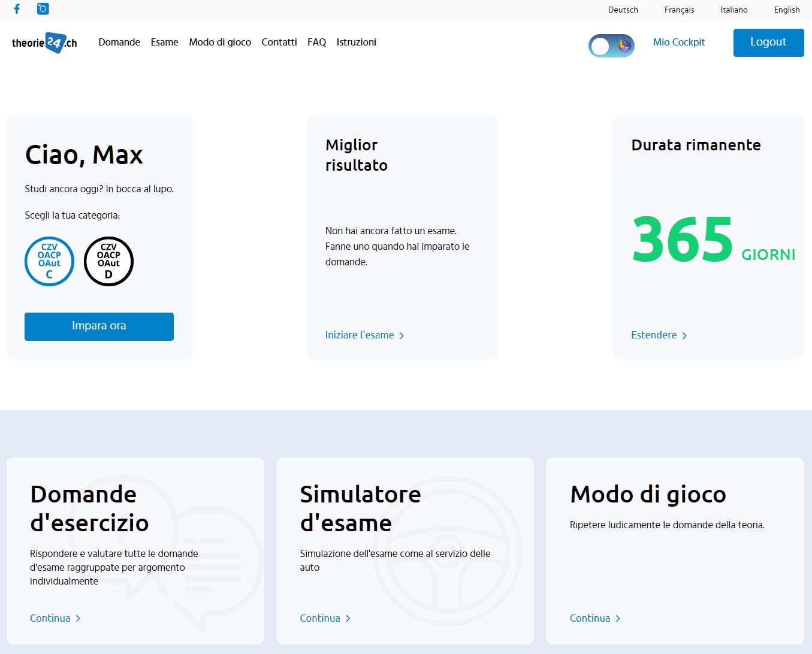Switch language to English
The height and width of the screenshot is (654, 812).
(x=786, y=10)
